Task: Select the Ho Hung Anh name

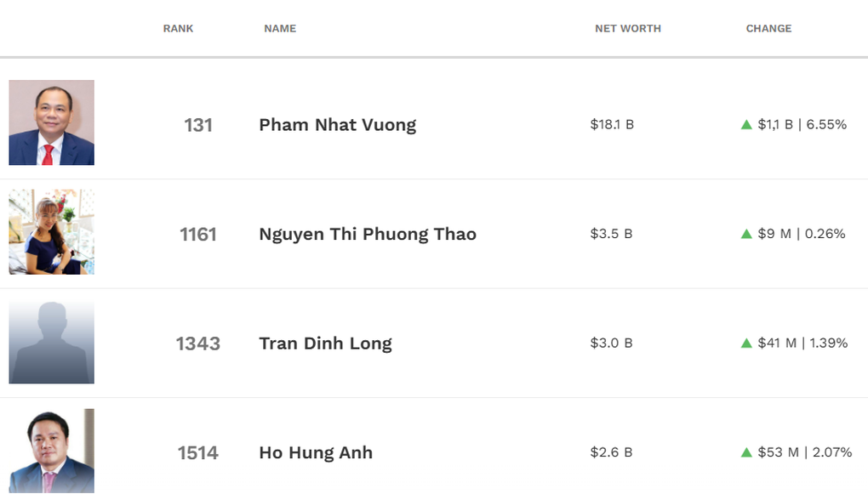Action: tap(316, 453)
